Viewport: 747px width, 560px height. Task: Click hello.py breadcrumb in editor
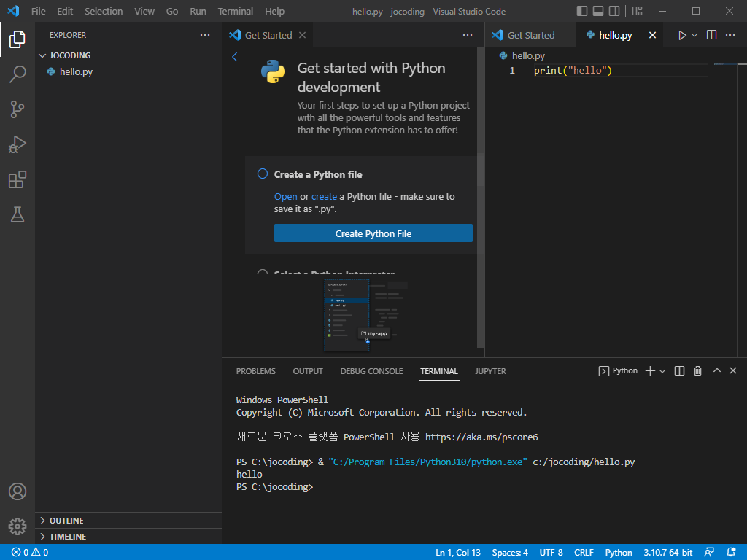click(x=528, y=55)
